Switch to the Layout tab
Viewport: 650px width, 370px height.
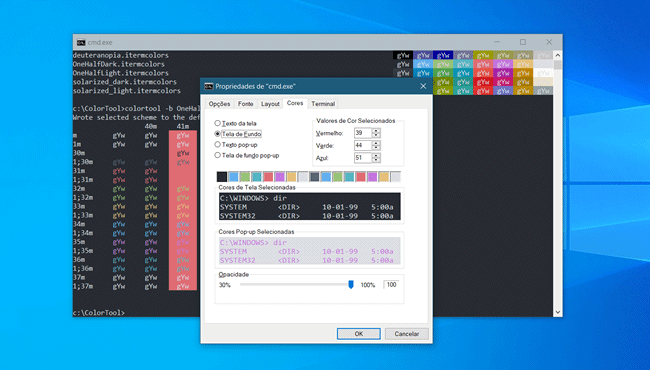[x=270, y=104]
